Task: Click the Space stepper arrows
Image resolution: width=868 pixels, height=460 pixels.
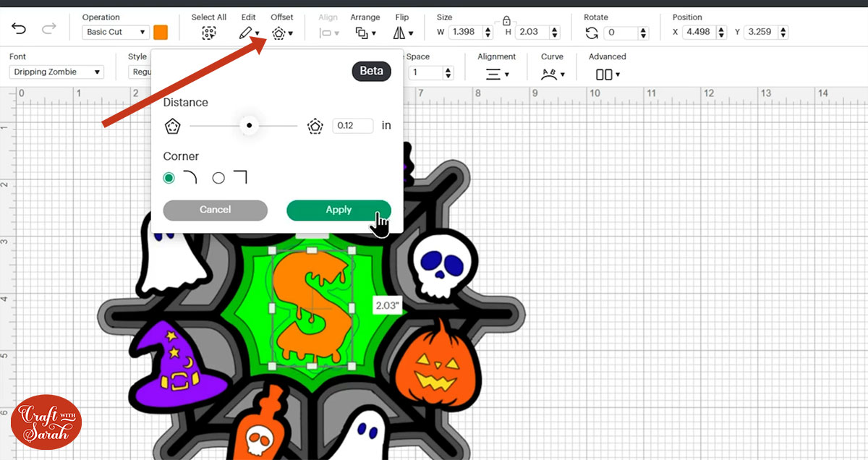Action: point(448,72)
